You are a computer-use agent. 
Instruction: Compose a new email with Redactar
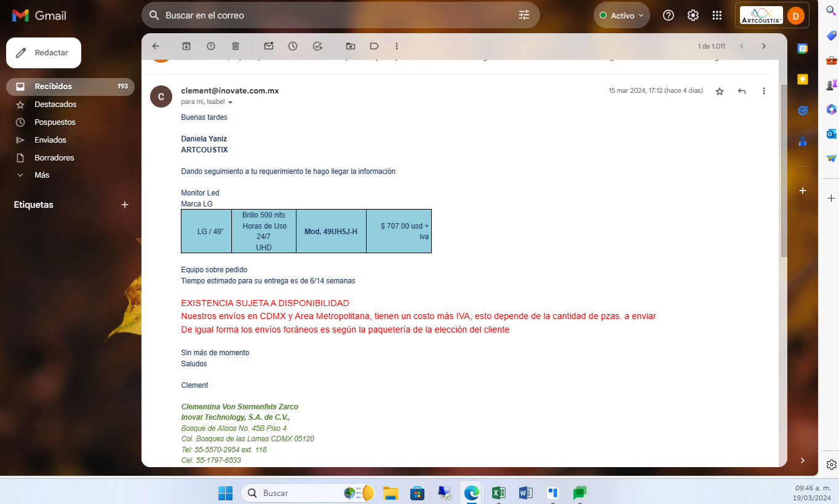pos(44,53)
